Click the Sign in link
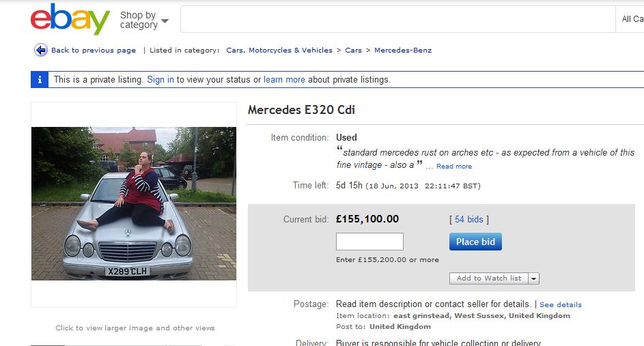The height and width of the screenshot is (346, 644). pos(160,80)
